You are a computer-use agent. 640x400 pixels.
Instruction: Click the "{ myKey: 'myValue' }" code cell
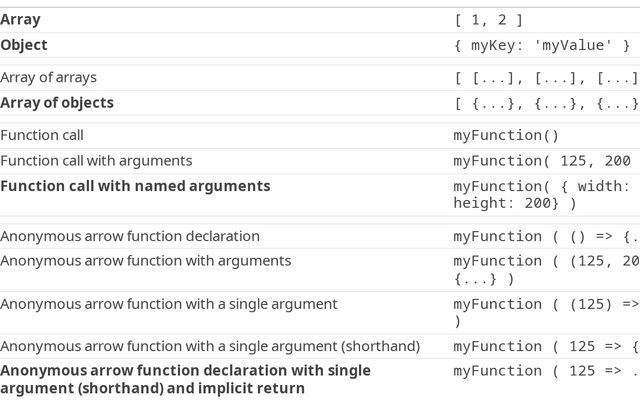point(542,45)
